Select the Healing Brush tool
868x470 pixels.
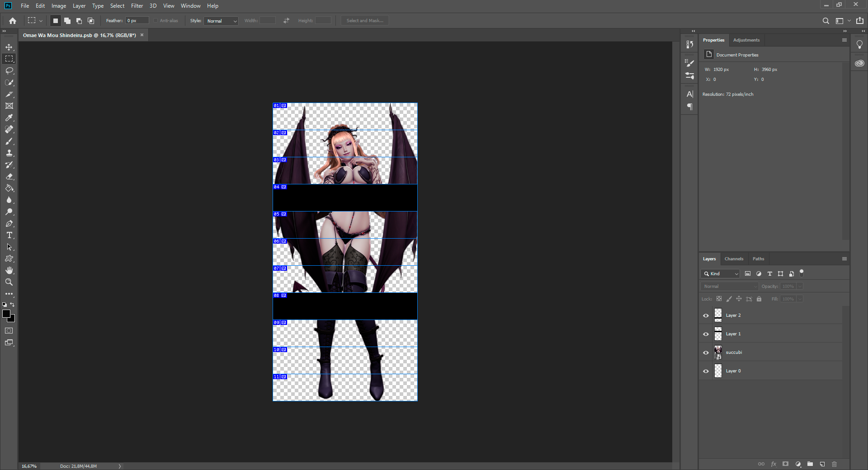click(9, 129)
